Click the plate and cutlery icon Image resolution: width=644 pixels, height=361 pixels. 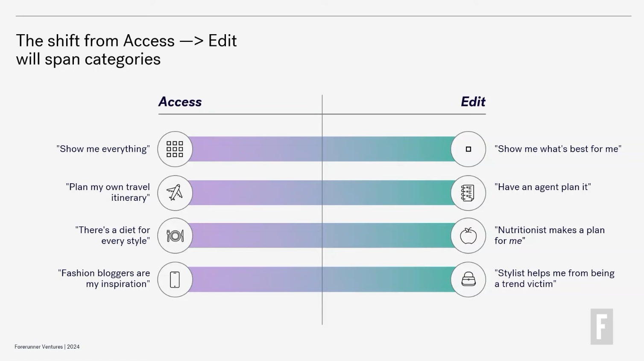point(175,236)
